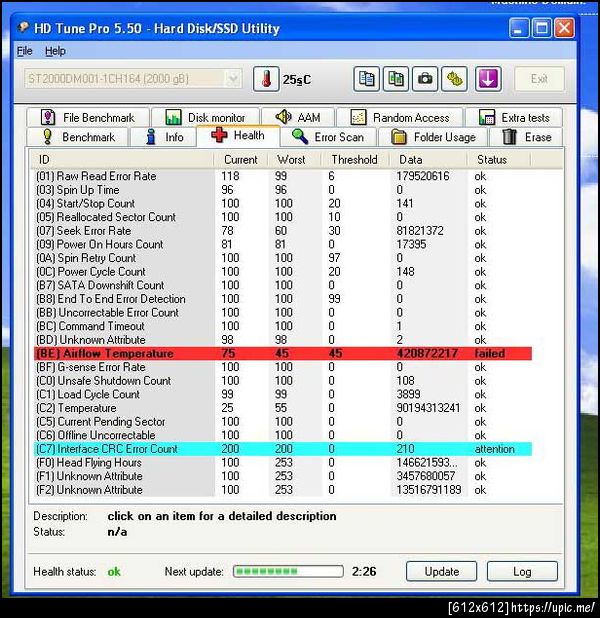Select the Head Flying Hours row
This screenshot has height=618, width=600.
283,463
